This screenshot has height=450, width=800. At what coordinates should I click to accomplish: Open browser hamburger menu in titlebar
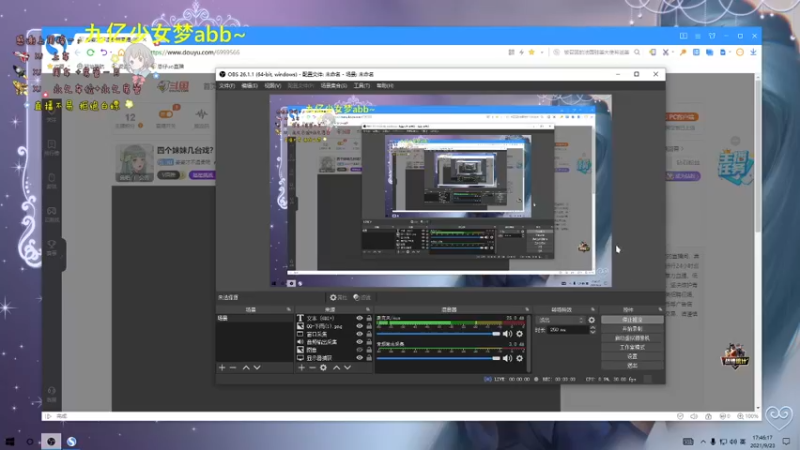(697, 36)
